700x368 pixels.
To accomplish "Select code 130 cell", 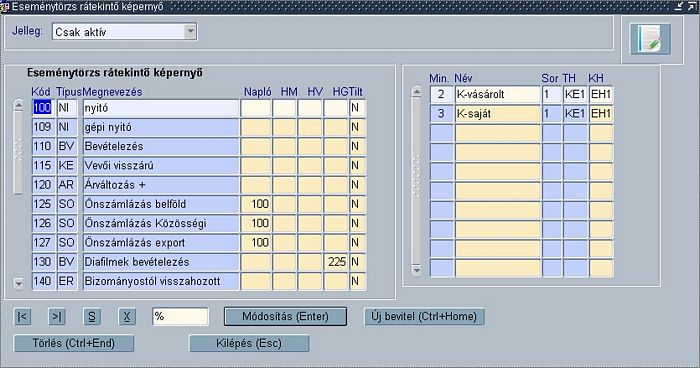I will click(x=43, y=262).
